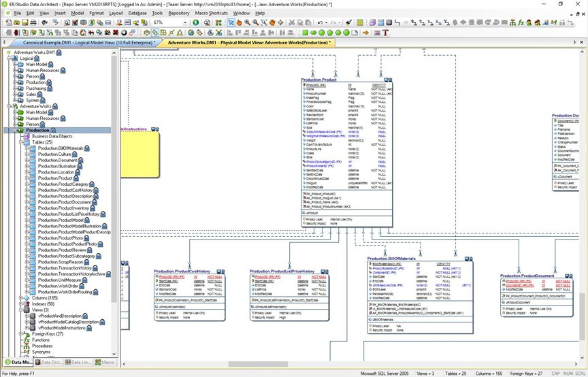Click the purple entity box tool icon
The width and height of the screenshot is (588, 377).
[x=372, y=22]
